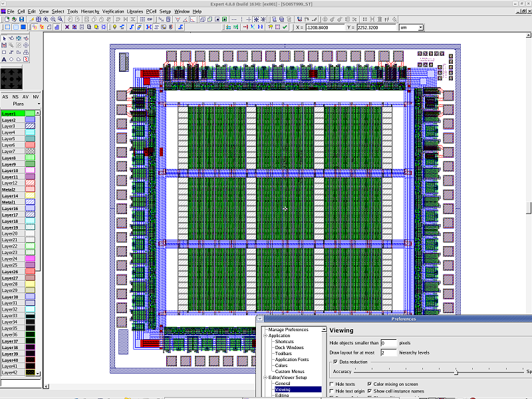Screen dimensions: 532x399
Task: Click the Y coordinate input field
Action: 376,27
